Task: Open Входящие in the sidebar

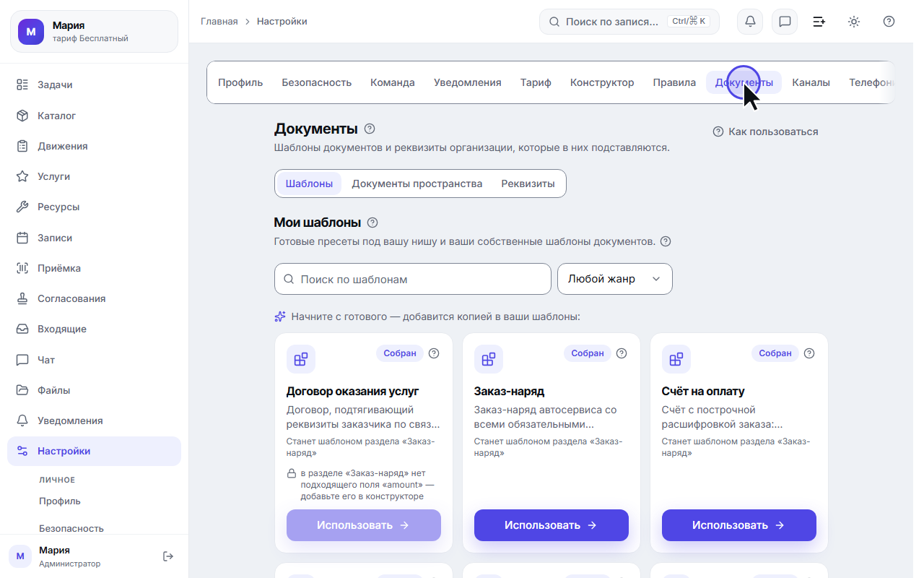Action: coord(94,329)
